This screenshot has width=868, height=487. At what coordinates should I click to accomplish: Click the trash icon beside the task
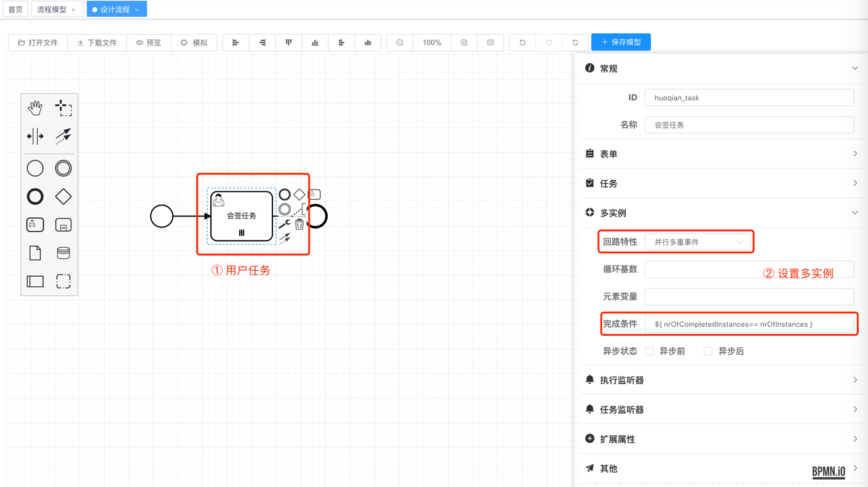coord(299,225)
